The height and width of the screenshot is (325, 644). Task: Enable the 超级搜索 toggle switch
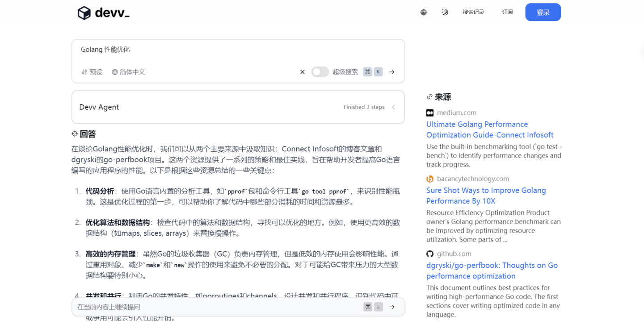[320, 72]
